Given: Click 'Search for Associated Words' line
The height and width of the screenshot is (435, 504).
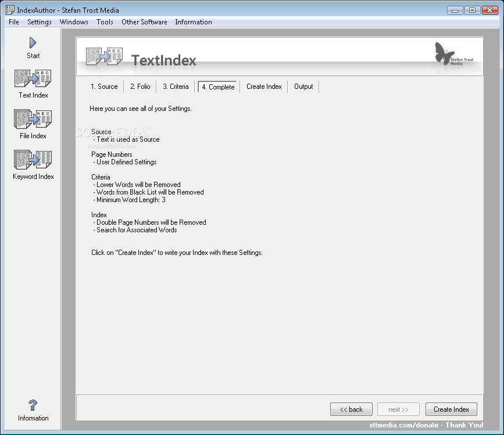Looking at the screenshot, I should pyautogui.click(x=135, y=230).
